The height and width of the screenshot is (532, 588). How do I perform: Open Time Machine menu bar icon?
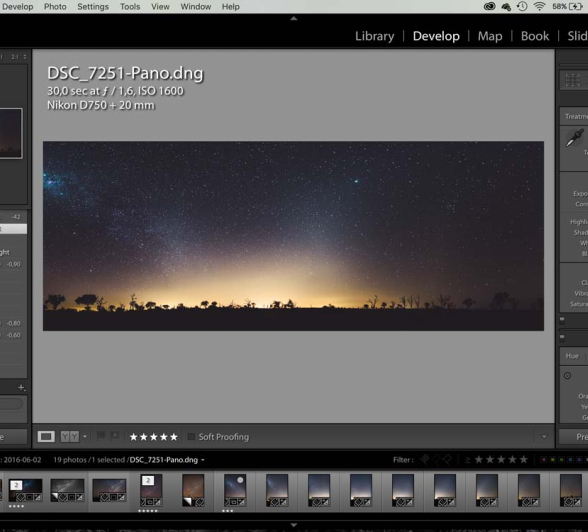coord(522,6)
